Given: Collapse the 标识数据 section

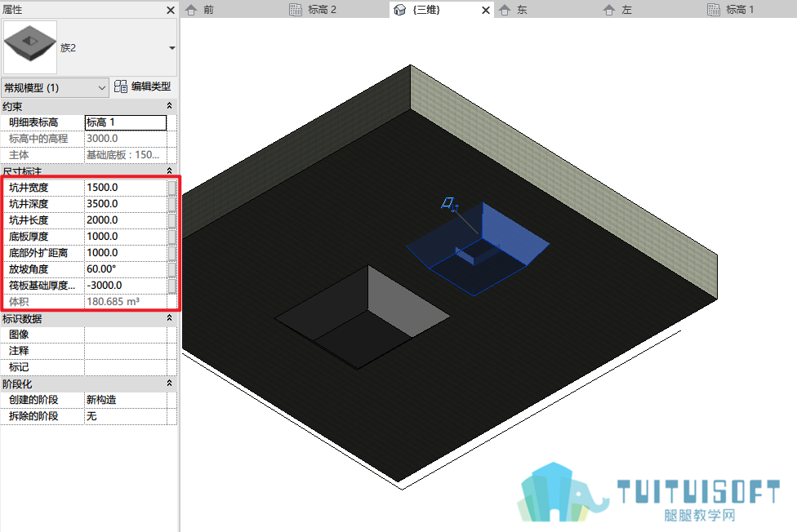Looking at the screenshot, I should [169, 318].
